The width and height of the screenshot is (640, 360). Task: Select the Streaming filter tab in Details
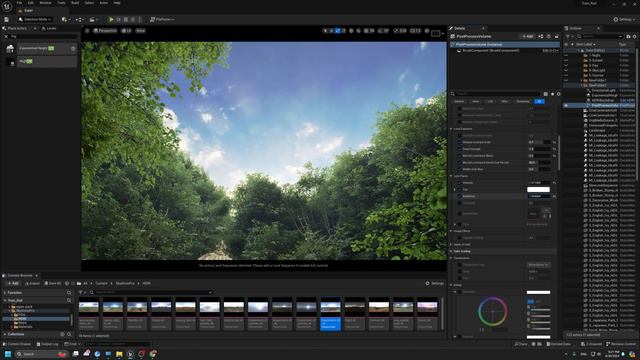[x=522, y=101]
